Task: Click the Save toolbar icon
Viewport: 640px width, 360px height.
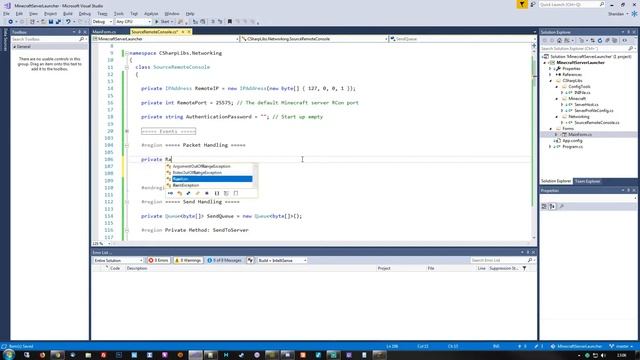Action: [51, 22]
